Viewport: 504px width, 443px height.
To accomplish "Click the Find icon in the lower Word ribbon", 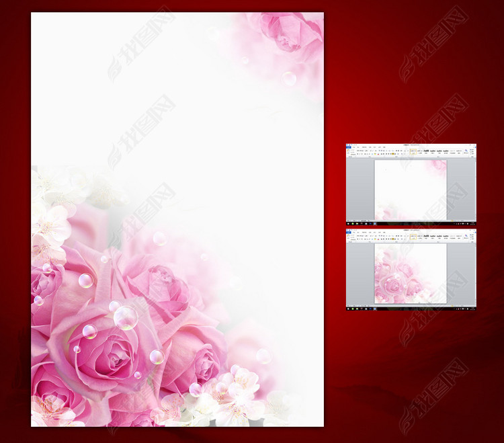I will pyautogui.click(x=466, y=237).
